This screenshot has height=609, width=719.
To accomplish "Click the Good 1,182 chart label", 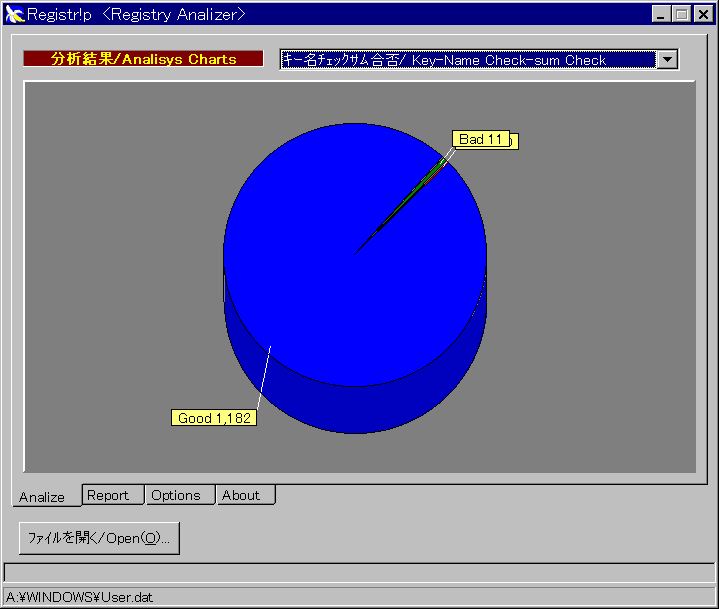I will [x=213, y=418].
